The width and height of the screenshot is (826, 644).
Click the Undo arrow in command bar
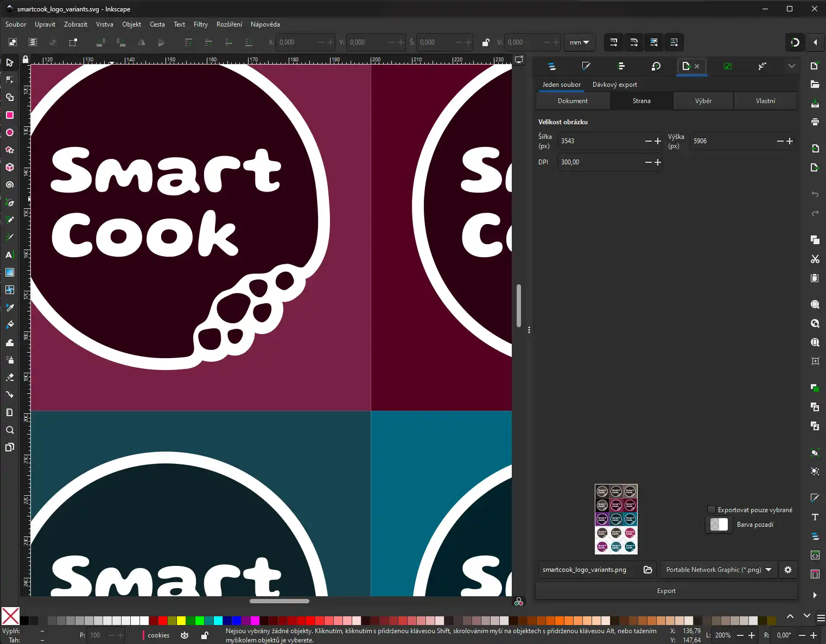tap(815, 194)
